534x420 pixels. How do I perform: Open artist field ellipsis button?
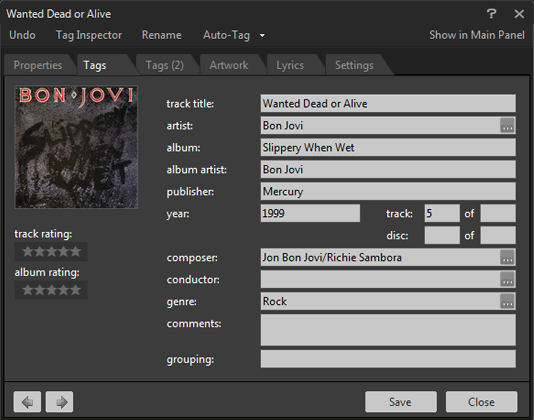pyautogui.click(x=507, y=126)
